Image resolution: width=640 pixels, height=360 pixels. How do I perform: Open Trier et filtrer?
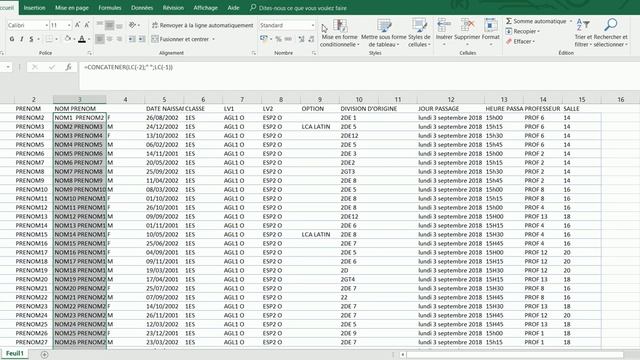pyautogui.click(x=583, y=33)
